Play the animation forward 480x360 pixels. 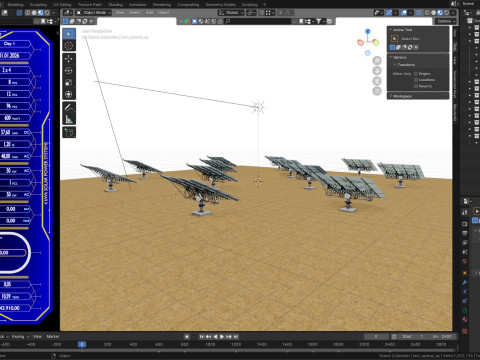point(222,337)
